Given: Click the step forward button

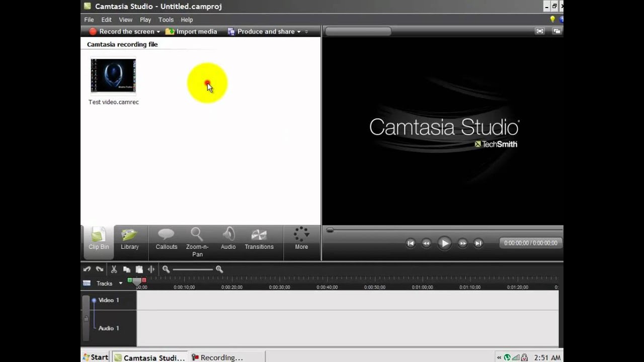Looking at the screenshot, I should 462,243.
